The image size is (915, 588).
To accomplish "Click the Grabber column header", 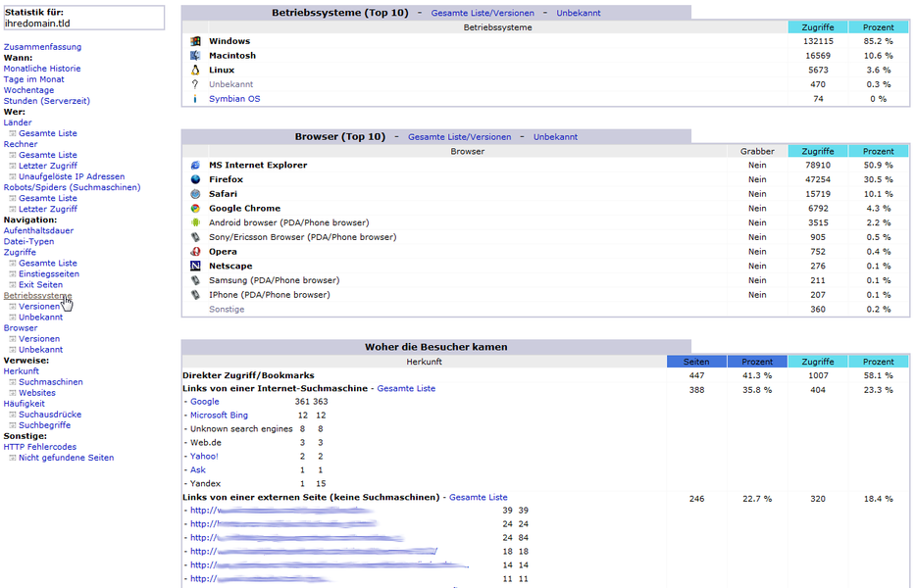I will pos(757,151).
